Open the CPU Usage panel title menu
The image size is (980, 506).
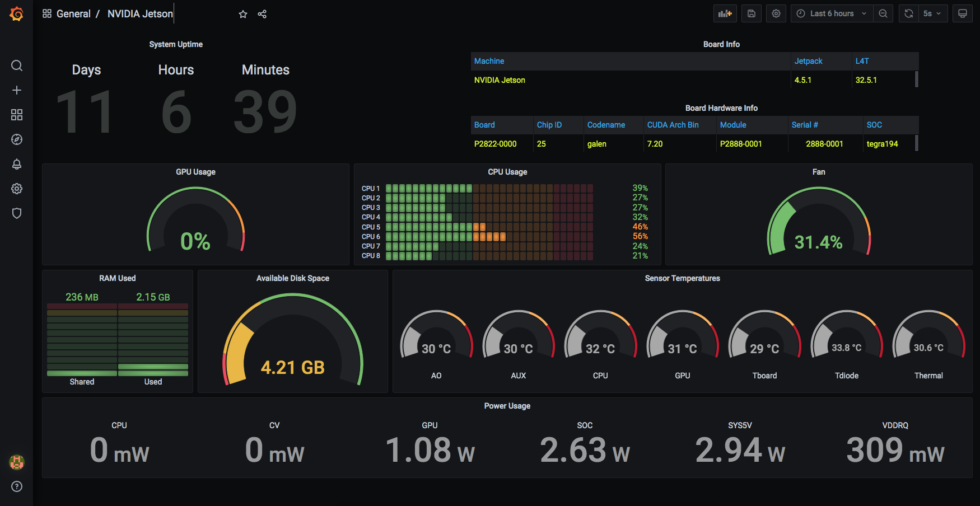[x=507, y=172]
